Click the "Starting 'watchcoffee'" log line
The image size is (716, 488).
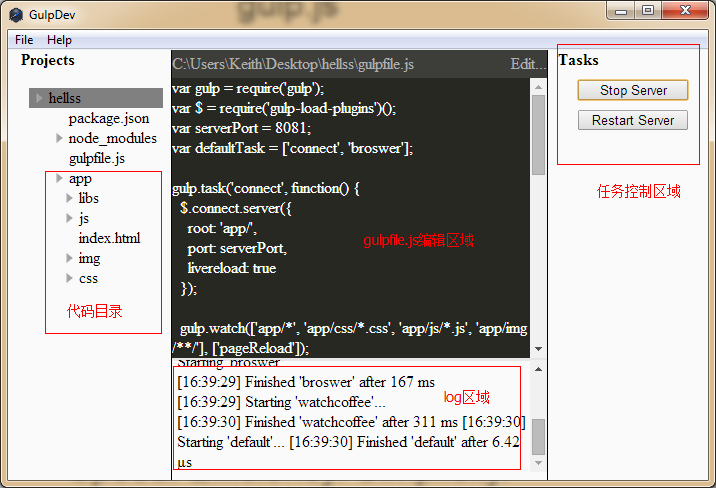[x=281, y=402]
